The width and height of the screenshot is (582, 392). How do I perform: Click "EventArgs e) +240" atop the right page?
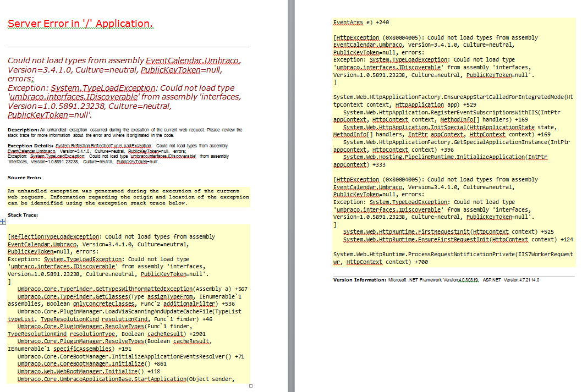(361, 23)
